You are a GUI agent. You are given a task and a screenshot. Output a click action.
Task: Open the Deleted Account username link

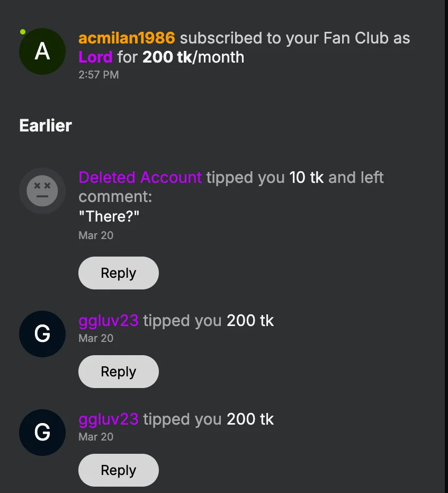tap(140, 177)
